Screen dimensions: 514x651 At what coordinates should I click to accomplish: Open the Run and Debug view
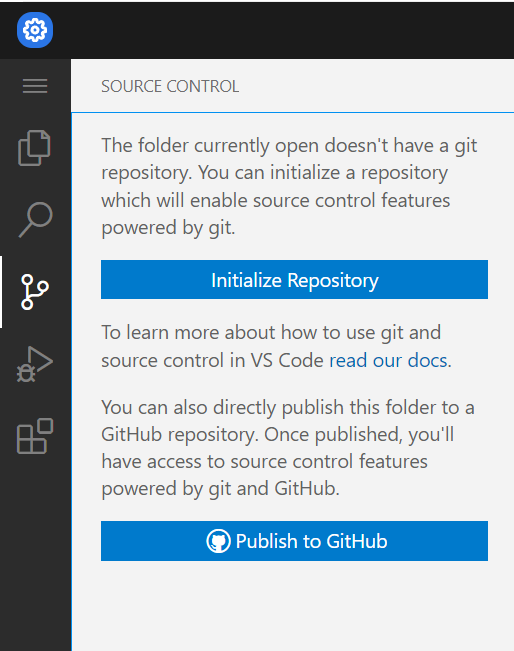[x=35, y=364]
